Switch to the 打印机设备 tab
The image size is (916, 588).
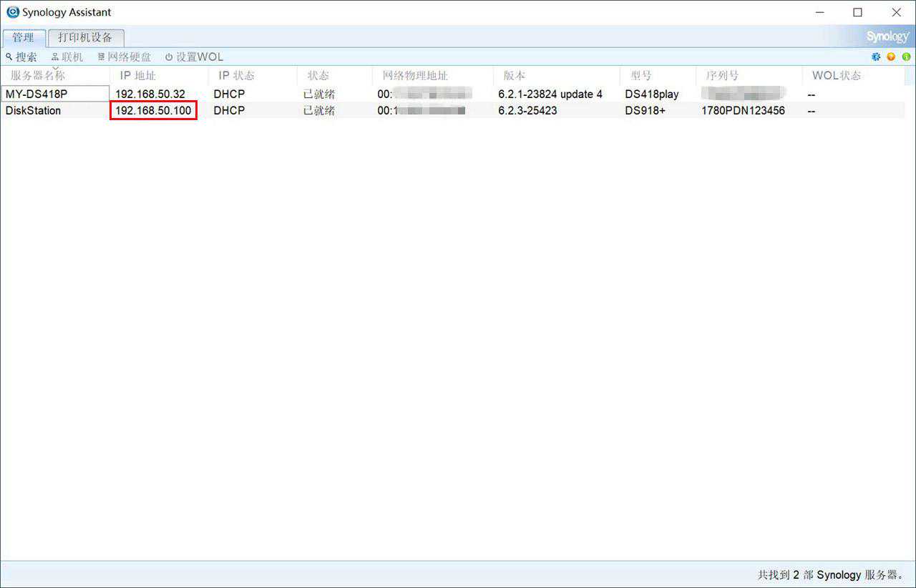click(85, 38)
